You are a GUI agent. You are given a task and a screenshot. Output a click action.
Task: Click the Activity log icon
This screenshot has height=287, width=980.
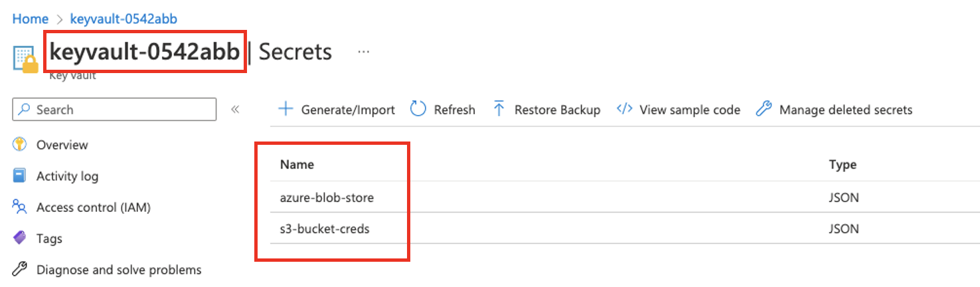(x=20, y=176)
